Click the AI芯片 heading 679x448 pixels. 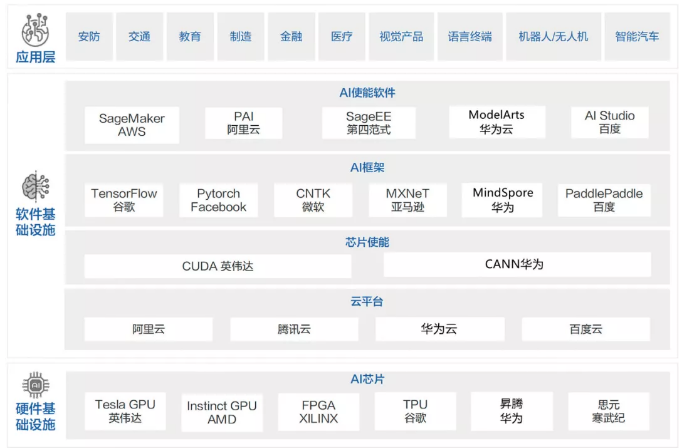pos(367,379)
